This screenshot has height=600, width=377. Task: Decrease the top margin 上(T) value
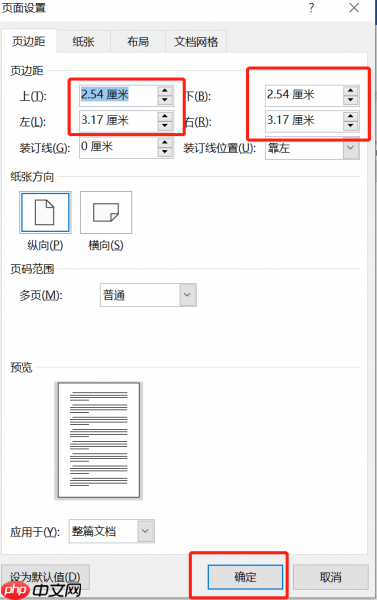pos(165,100)
